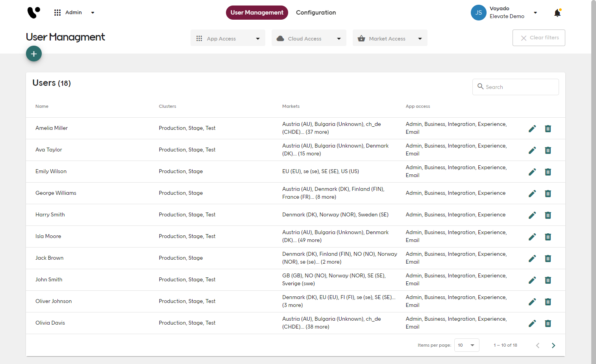The width and height of the screenshot is (596, 364).
Task: Delete Harry Smith's user entry
Action: (548, 215)
